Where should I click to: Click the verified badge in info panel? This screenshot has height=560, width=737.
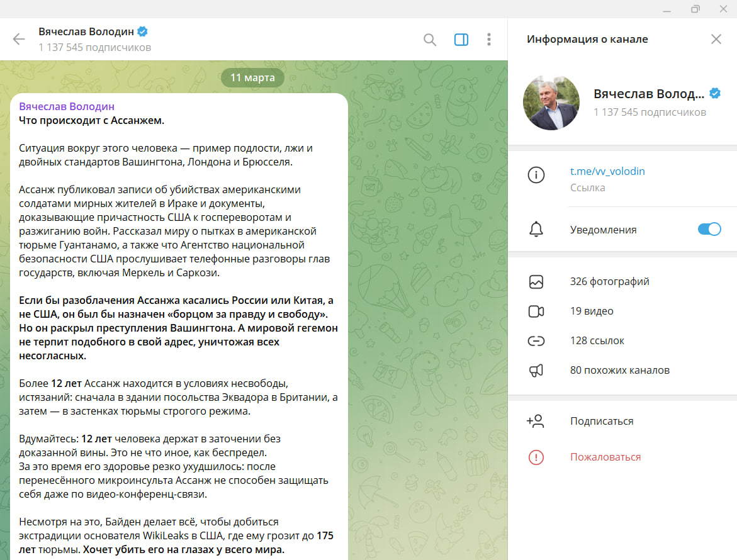715,93
